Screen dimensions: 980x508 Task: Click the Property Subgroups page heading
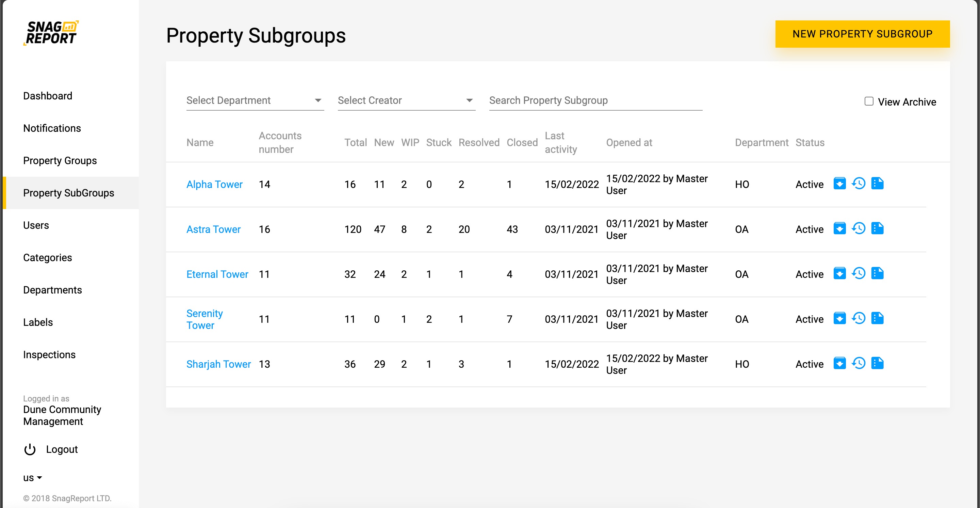coord(256,35)
